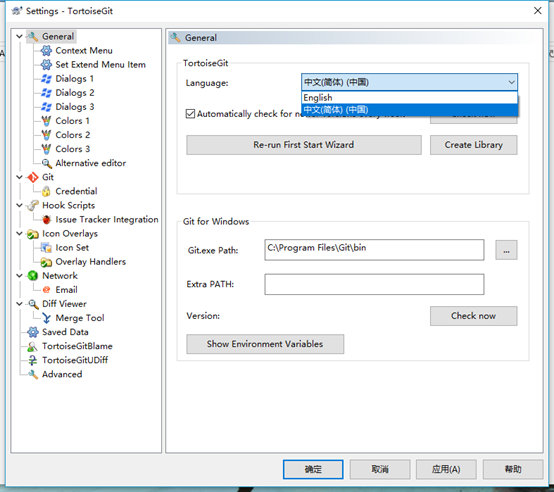Click the Colors 1 paint icon

pyautogui.click(x=46, y=121)
